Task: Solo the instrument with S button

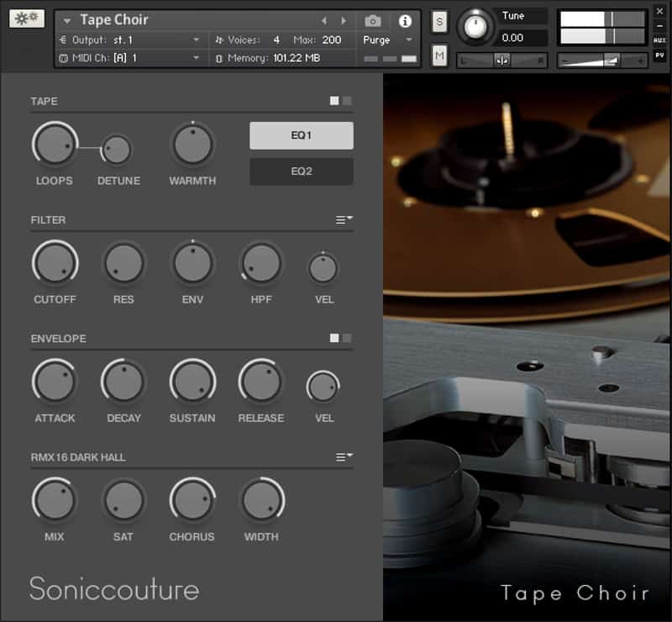Action: pos(439,23)
